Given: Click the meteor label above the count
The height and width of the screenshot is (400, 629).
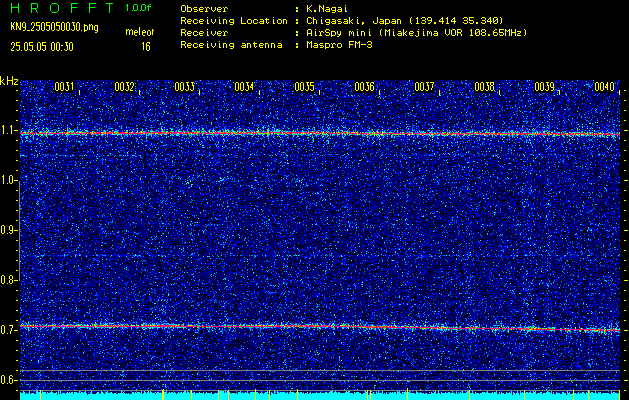Looking at the screenshot, I should (140, 32).
